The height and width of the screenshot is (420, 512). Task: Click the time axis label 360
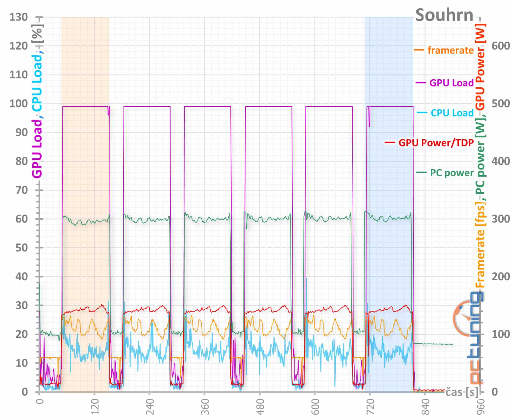tap(205, 406)
